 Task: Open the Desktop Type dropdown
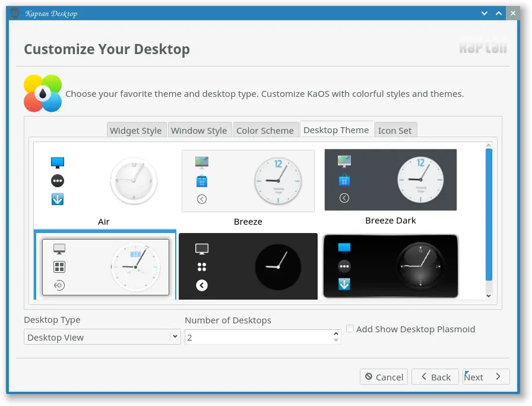click(x=102, y=337)
